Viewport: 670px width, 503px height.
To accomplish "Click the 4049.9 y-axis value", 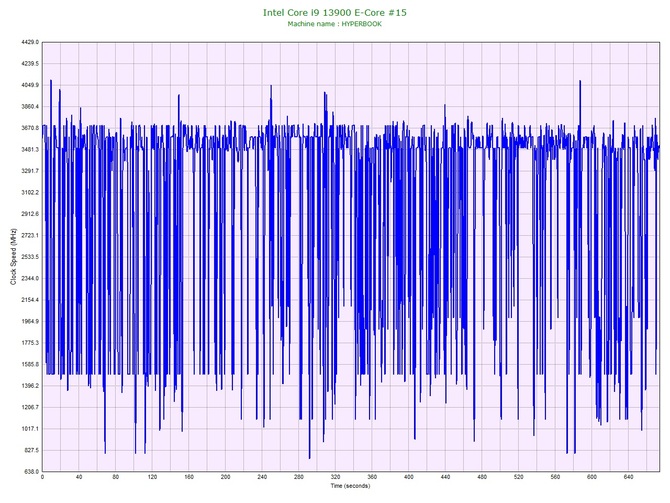I will pyautogui.click(x=30, y=85).
